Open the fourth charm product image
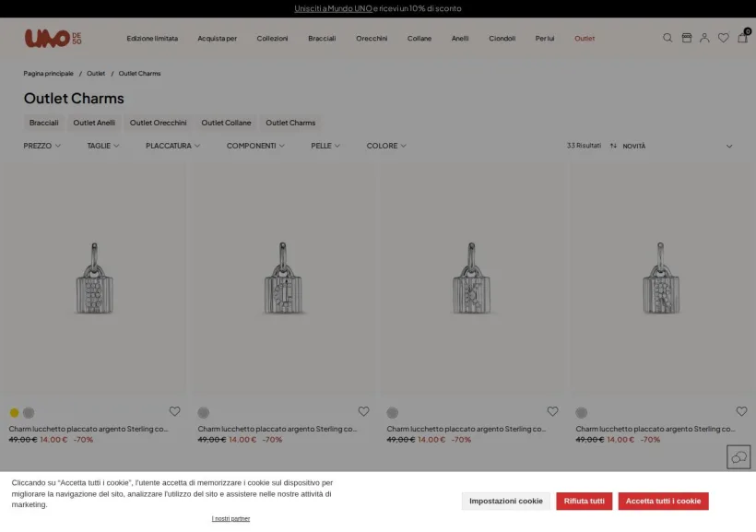The height and width of the screenshot is (532, 756). point(661,278)
